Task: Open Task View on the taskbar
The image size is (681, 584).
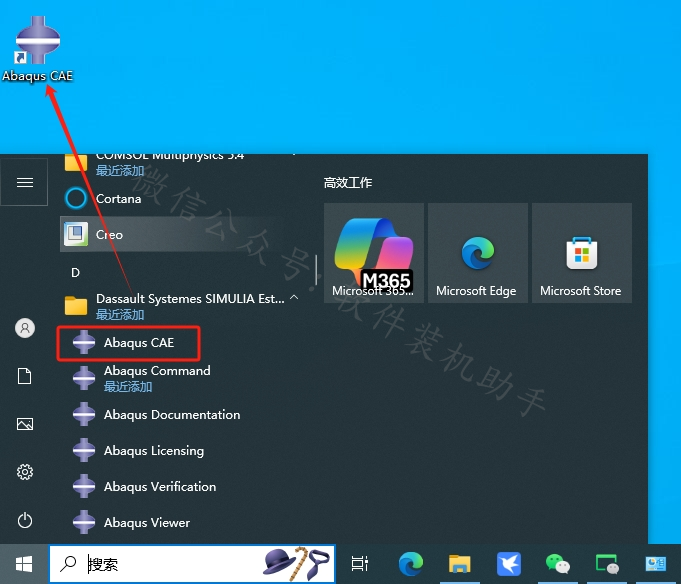Action: tap(360, 564)
